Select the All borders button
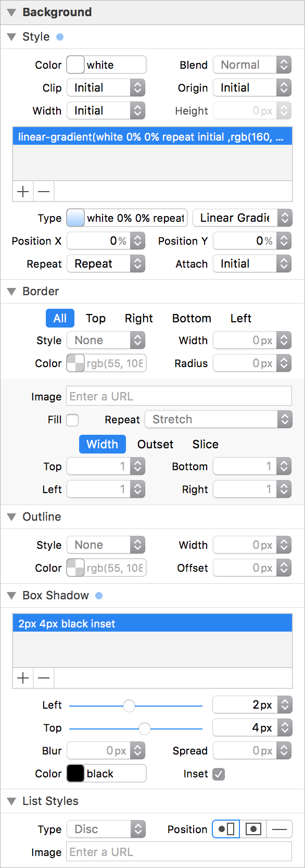Image resolution: width=305 pixels, height=868 pixels. tap(60, 318)
